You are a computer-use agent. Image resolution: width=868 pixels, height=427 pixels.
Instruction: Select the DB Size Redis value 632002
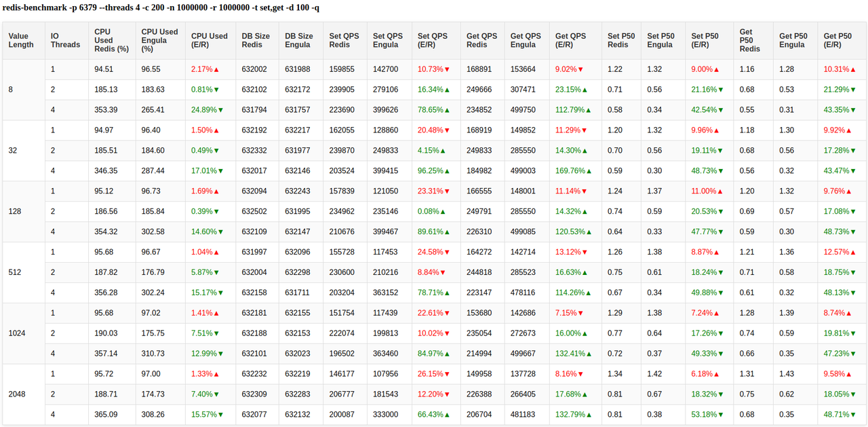pos(254,69)
